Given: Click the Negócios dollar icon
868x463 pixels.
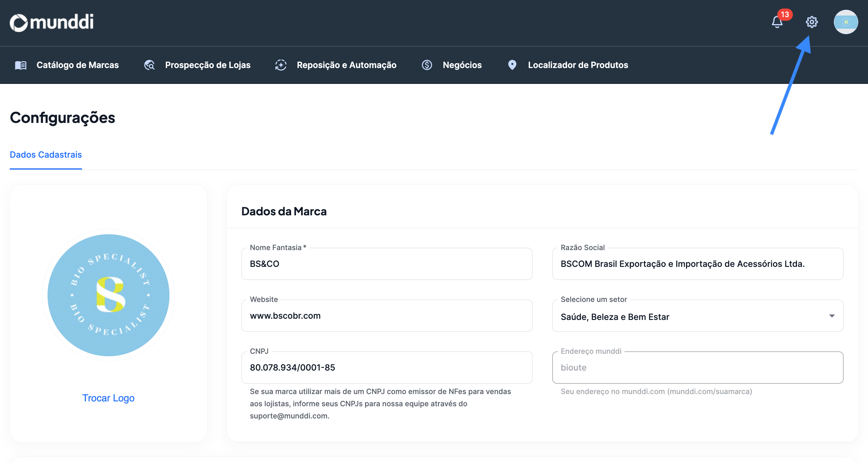Looking at the screenshot, I should pyautogui.click(x=427, y=65).
